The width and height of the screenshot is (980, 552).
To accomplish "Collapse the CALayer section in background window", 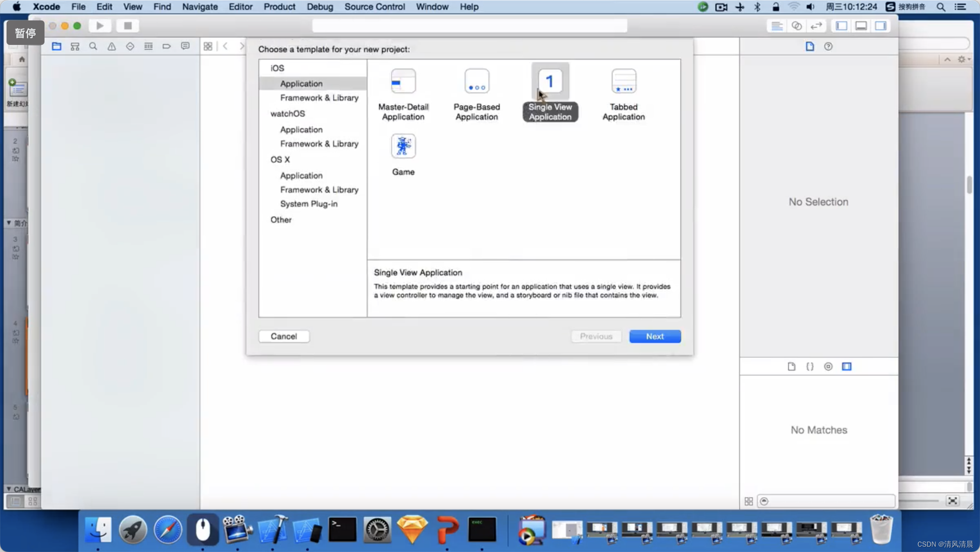I will point(9,489).
